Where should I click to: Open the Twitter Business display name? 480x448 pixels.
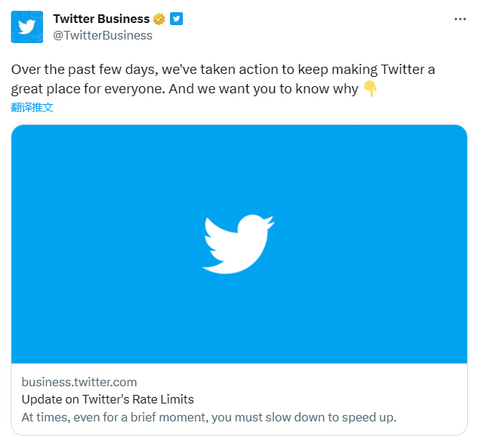click(101, 19)
